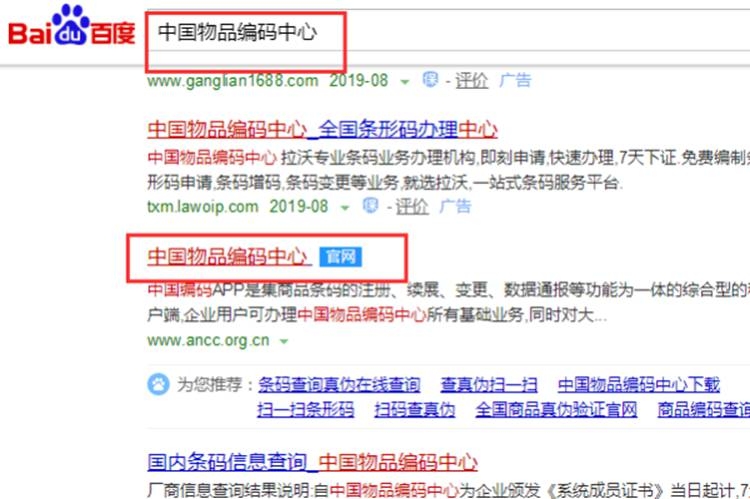This screenshot has width=750, height=499.
Task: Select recommended search 全国商品真伪验证官网
Action: pyautogui.click(x=556, y=410)
